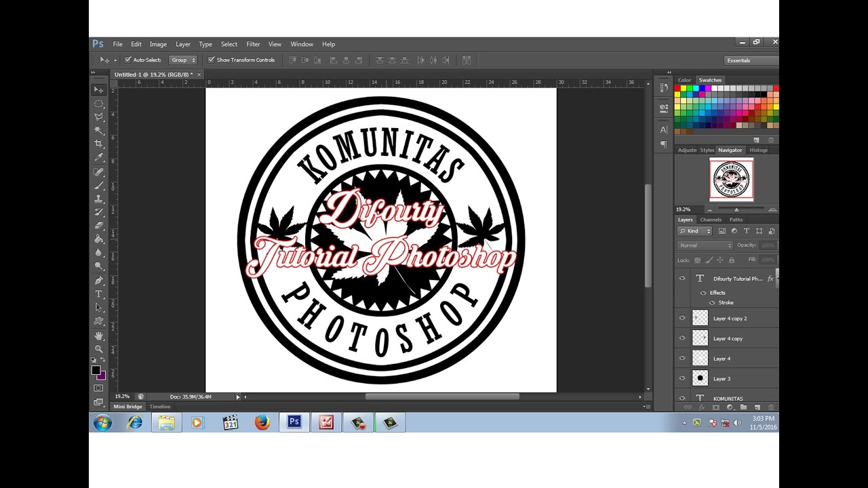Toggle Layer 3 visibility eye

point(682,378)
